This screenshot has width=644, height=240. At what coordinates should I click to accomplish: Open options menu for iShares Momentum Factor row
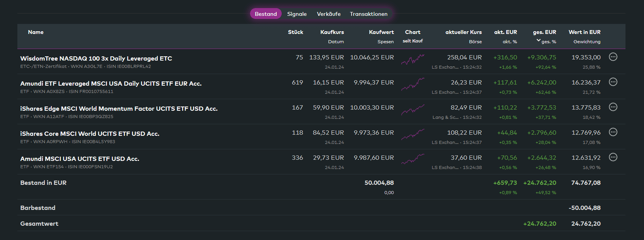click(613, 107)
